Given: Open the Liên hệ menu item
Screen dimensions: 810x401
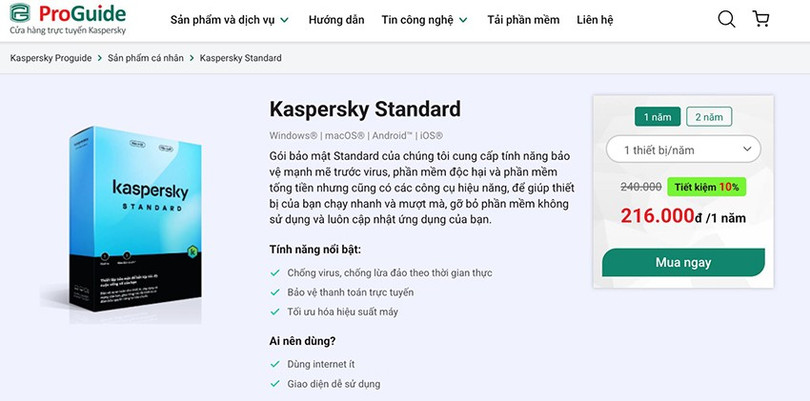Looking at the screenshot, I should point(595,20).
